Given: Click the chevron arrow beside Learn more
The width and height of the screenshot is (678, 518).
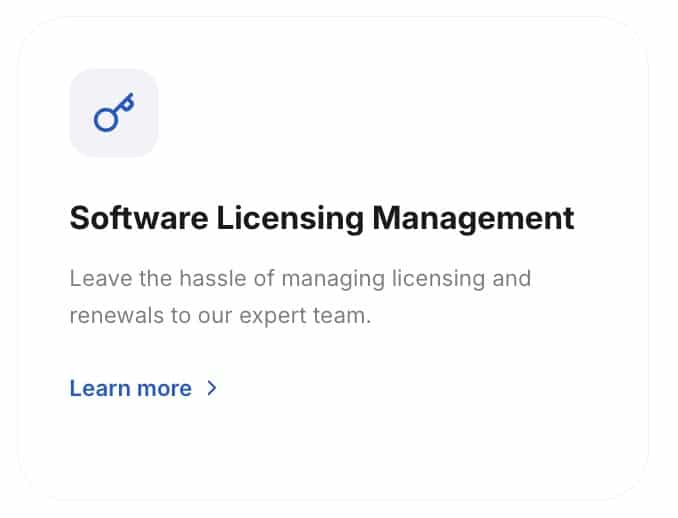Looking at the screenshot, I should pos(211,388).
